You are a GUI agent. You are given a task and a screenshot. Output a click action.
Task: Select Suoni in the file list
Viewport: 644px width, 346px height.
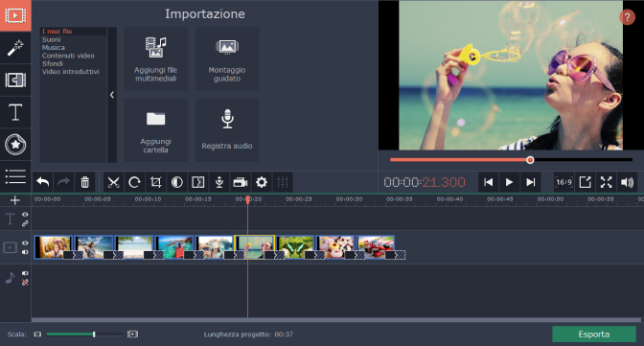click(x=52, y=39)
